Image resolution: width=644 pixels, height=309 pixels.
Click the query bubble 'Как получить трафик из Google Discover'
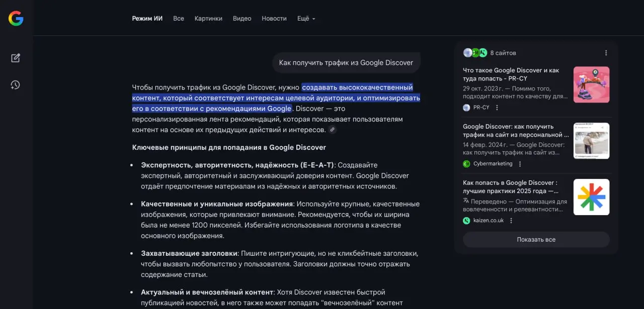point(346,63)
